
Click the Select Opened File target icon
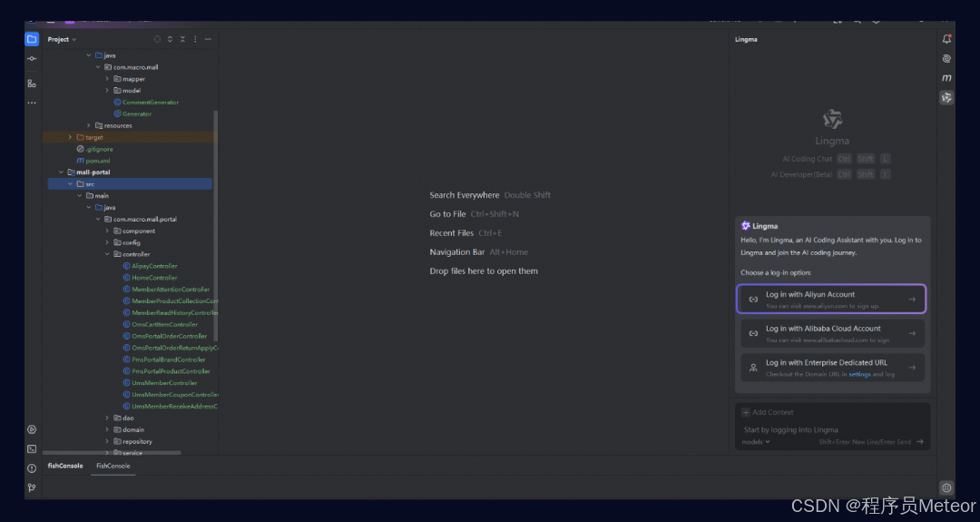point(157,39)
